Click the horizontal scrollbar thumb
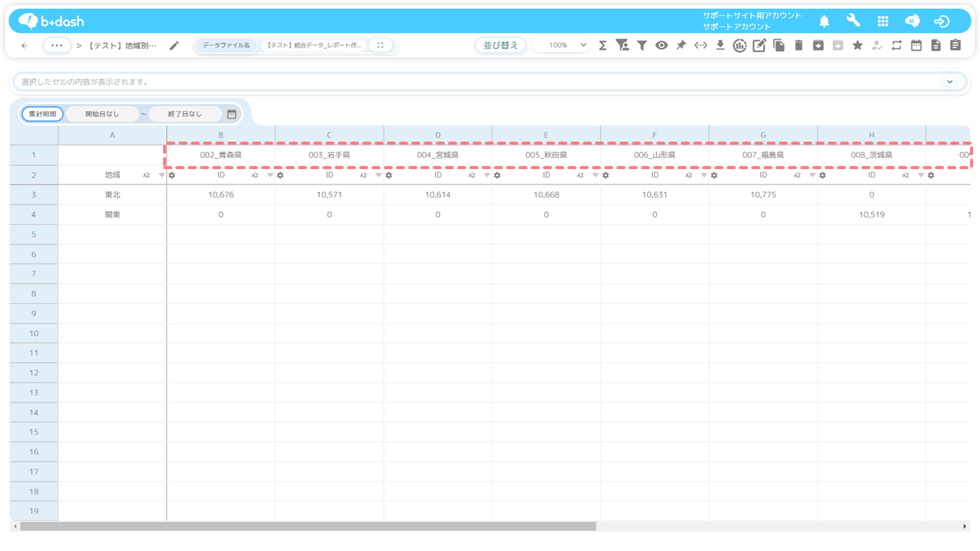This screenshot has width=980, height=551. [308, 527]
